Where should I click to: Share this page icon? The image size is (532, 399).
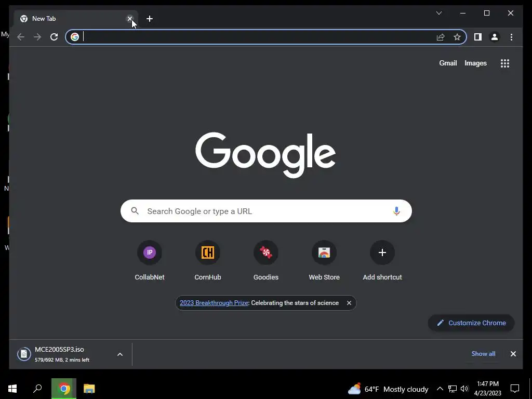pos(441,37)
